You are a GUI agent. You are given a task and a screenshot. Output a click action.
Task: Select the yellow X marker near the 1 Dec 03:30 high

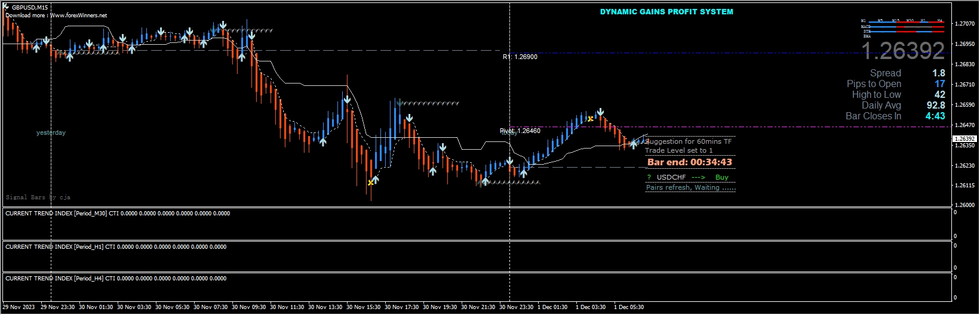(x=590, y=119)
